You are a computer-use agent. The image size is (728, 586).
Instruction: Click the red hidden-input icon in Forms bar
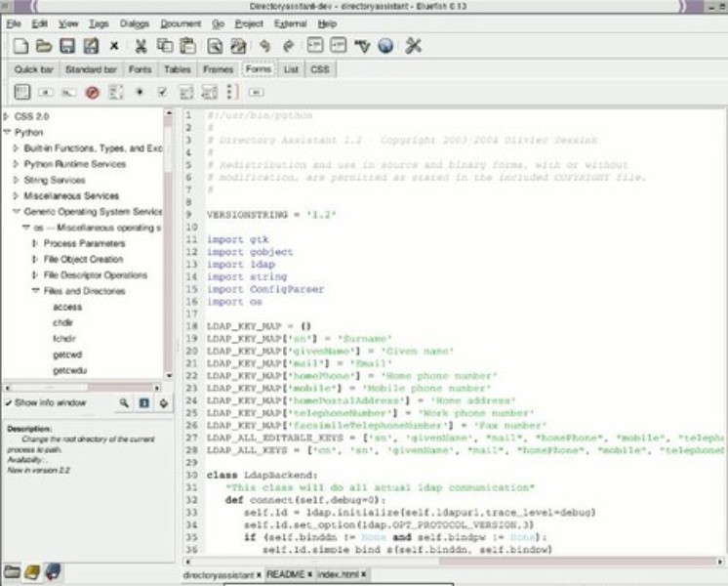93,93
